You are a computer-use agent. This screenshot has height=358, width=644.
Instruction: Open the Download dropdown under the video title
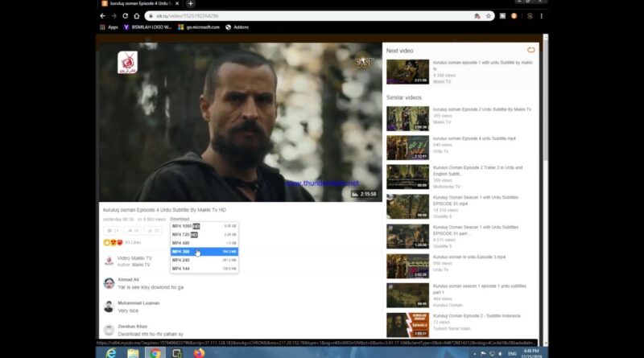click(x=180, y=220)
